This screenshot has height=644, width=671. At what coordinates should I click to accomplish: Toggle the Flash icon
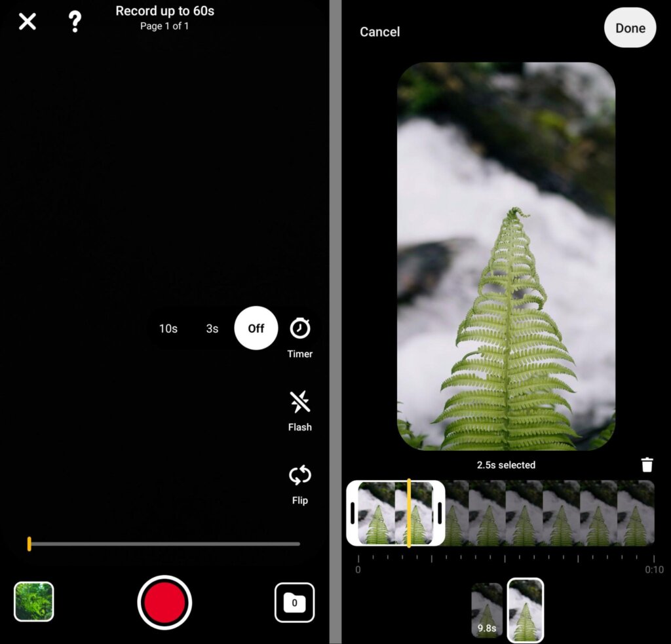pos(300,402)
